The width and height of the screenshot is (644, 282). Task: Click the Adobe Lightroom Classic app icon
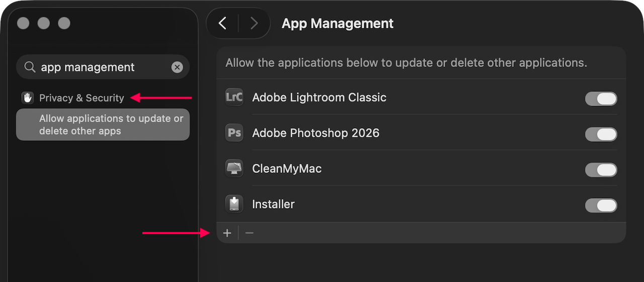[234, 97]
